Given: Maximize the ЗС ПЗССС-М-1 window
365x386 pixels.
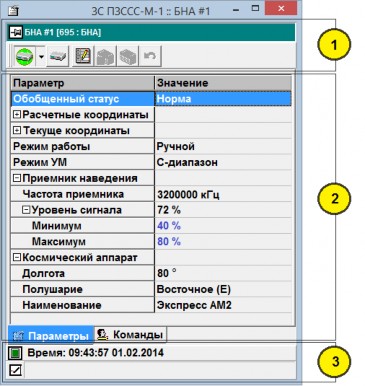Looking at the screenshot, I should click(255, 9).
